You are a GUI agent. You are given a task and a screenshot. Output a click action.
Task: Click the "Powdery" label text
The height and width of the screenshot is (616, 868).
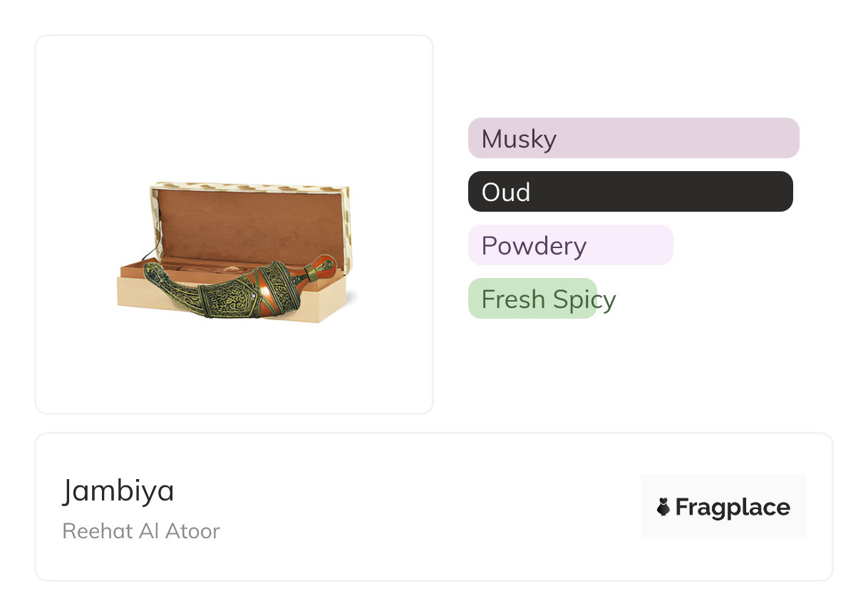(x=534, y=245)
